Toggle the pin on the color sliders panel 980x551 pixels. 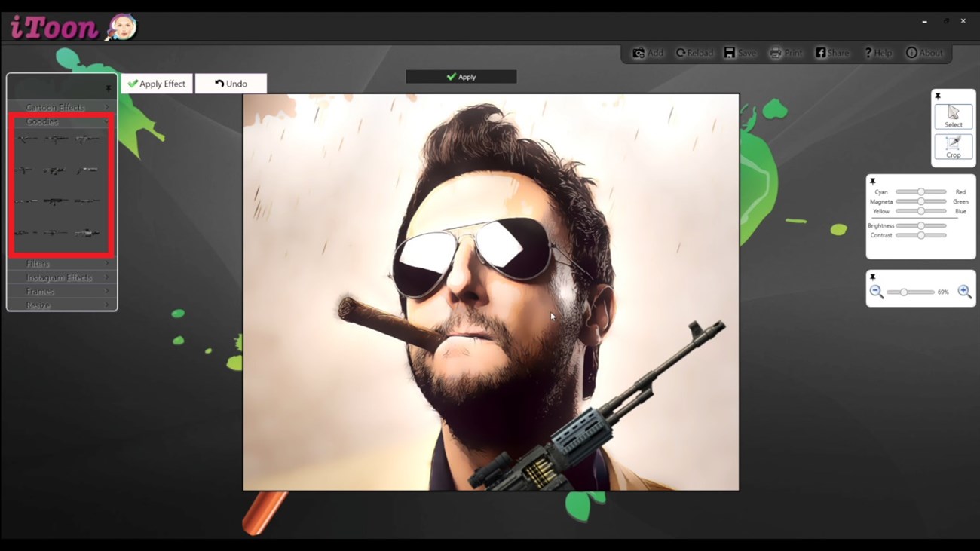[x=872, y=182]
